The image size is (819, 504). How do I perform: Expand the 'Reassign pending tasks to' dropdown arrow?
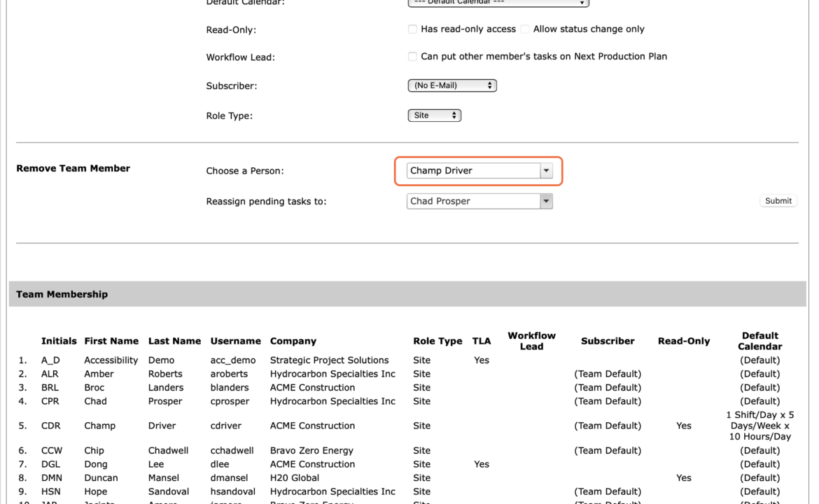click(x=546, y=201)
